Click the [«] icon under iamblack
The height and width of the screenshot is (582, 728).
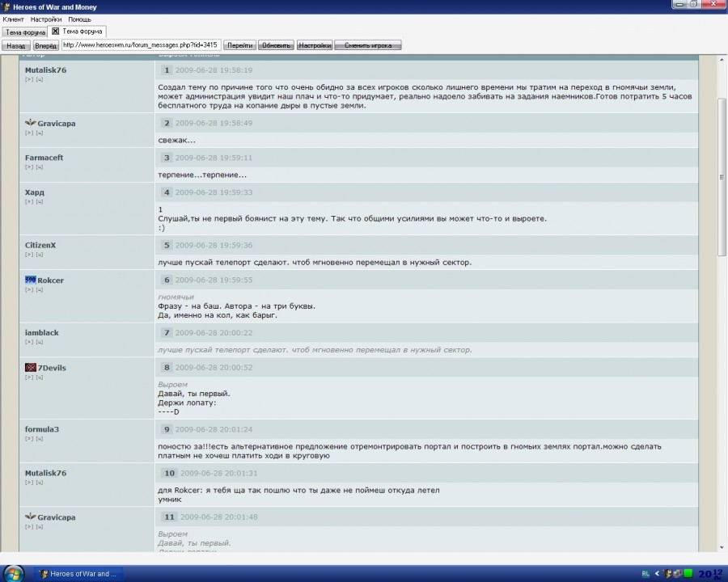pos(39,342)
